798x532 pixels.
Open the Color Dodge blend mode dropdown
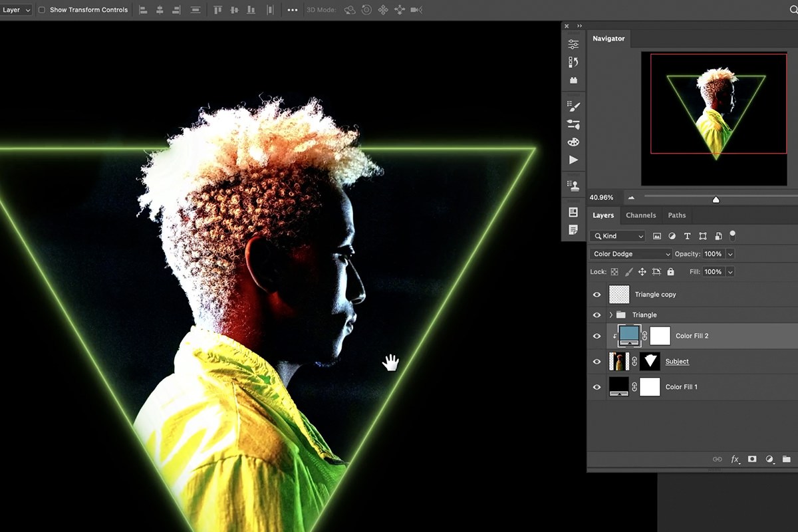tap(630, 254)
